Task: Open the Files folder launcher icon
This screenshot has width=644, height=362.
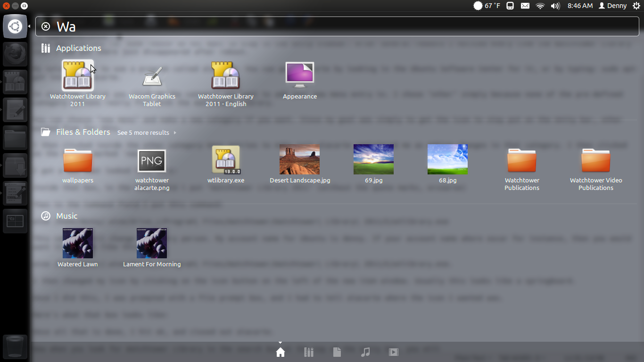Action: click(15, 138)
